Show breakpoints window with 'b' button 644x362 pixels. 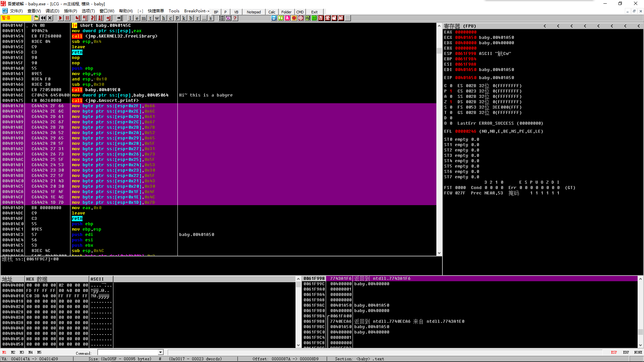[x=191, y=18]
